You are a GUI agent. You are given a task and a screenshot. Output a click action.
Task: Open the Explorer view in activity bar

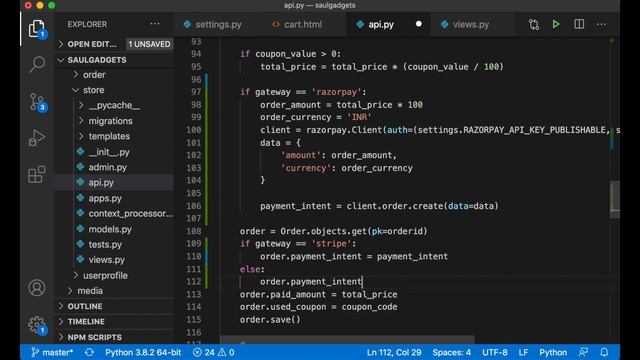37,29
